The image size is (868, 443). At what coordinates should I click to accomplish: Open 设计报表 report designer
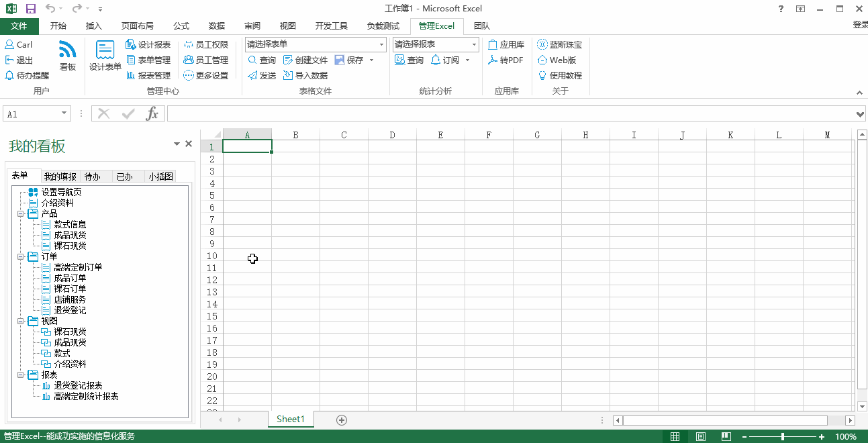coord(148,44)
